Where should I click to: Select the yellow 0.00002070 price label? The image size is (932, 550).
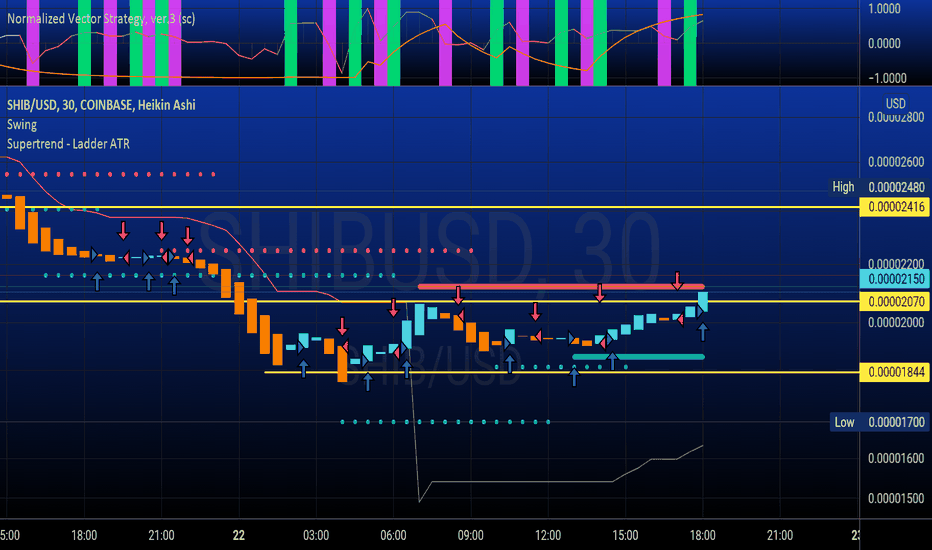pyautogui.click(x=895, y=301)
